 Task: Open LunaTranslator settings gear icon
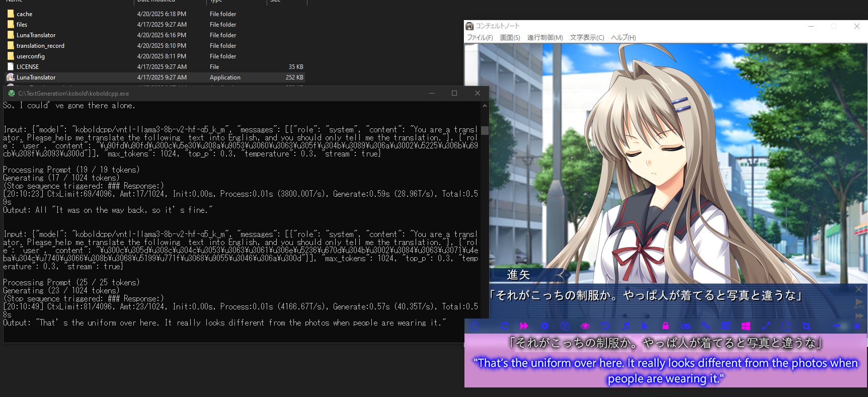point(545,326)
